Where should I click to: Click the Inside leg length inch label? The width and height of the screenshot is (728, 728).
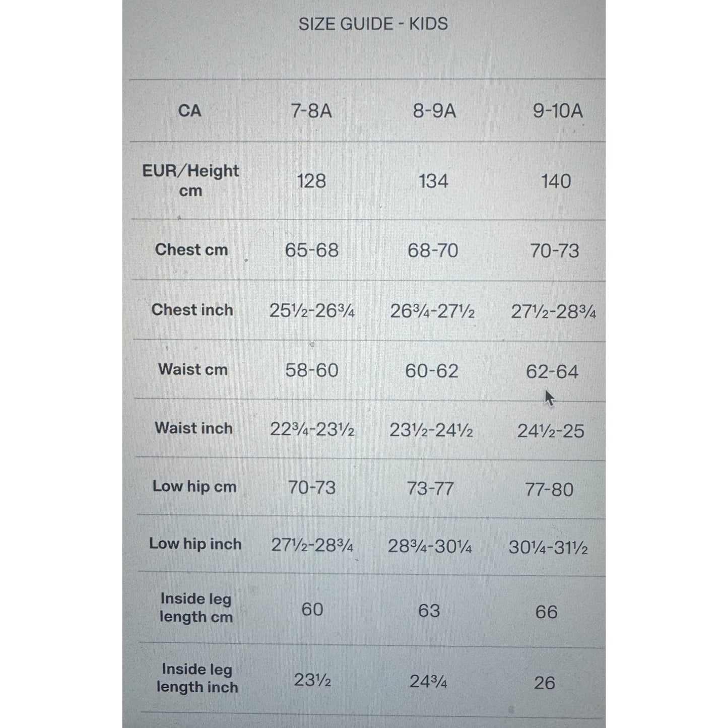(x=197, y=678)
